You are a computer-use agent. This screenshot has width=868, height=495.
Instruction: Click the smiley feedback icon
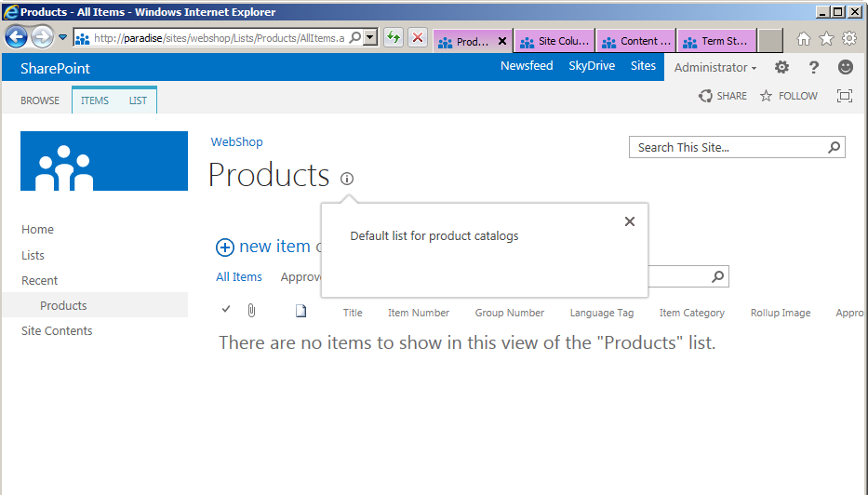tap(846, 67)
